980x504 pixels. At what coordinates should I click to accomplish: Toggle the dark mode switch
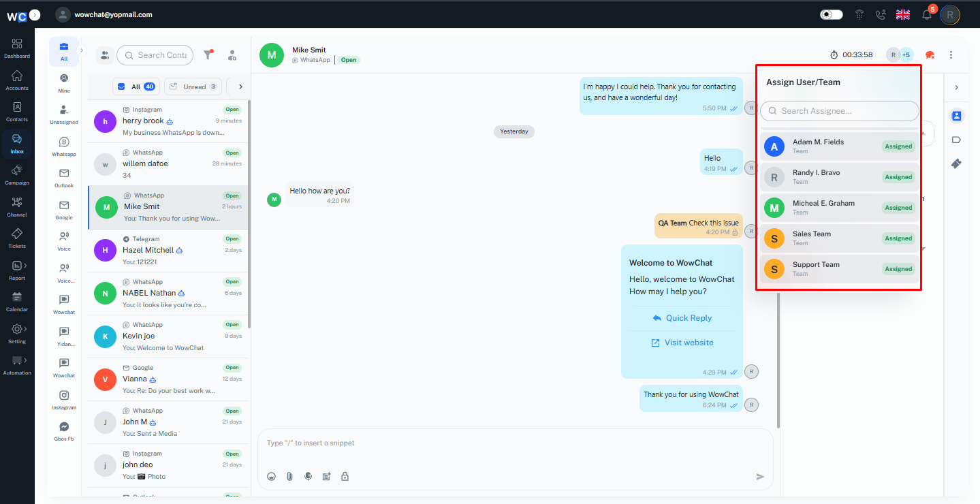pos(832,14)
